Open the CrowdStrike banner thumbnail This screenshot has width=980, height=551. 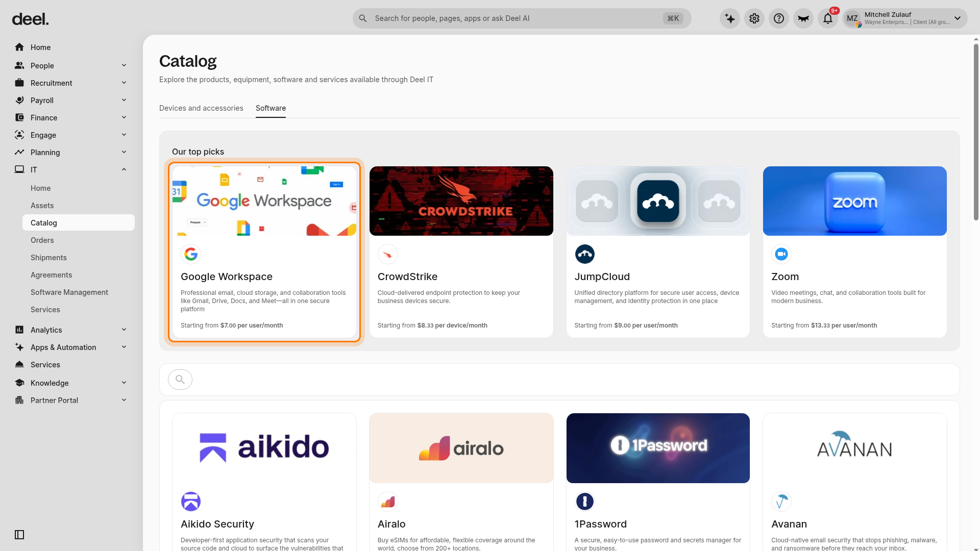pos(461,201)
